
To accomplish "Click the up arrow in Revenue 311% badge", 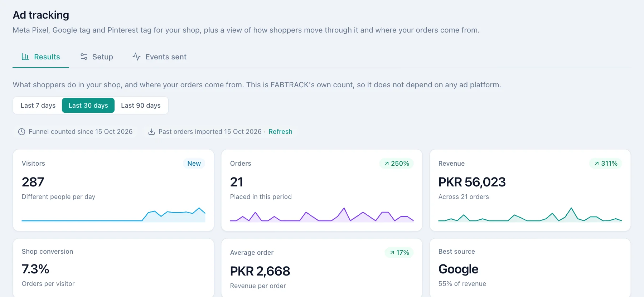I will 597,164.
